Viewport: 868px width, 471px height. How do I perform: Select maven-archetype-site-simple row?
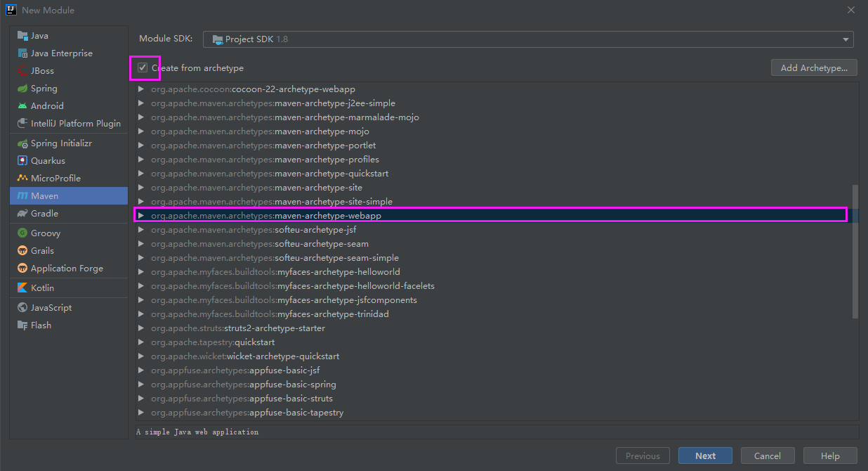493,202
